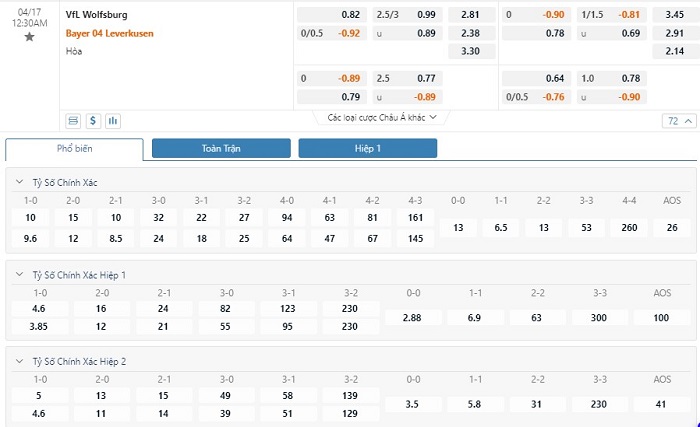The image size is (700, 427).
Task: Select the 2.81 Wolfsburg win odds
Action: [x=470, y=15]
